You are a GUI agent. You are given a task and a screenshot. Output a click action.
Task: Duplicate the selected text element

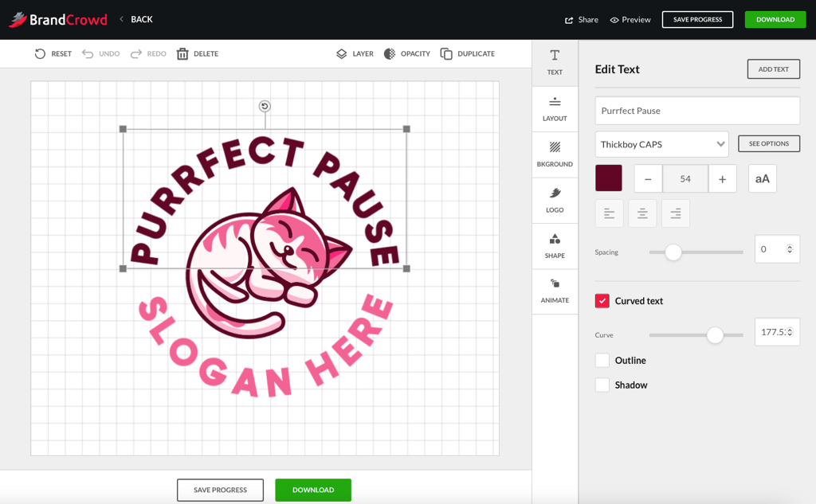pos(446,54)
